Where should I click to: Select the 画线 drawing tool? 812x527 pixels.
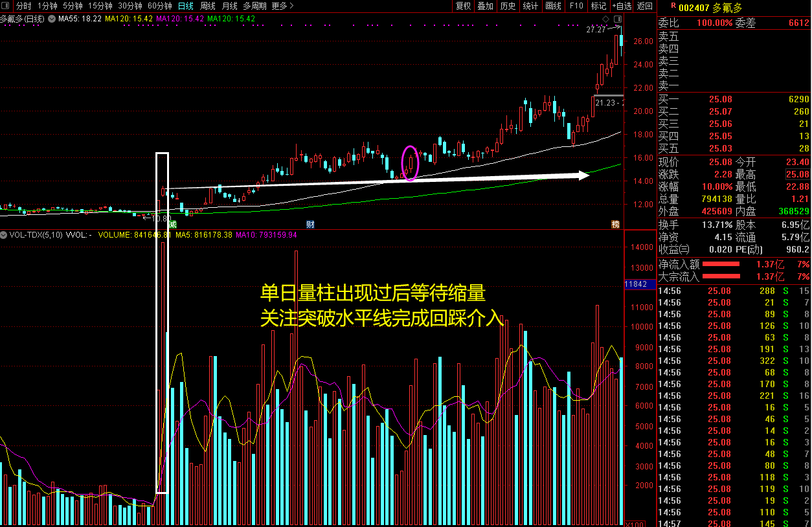tap(553, 6)
